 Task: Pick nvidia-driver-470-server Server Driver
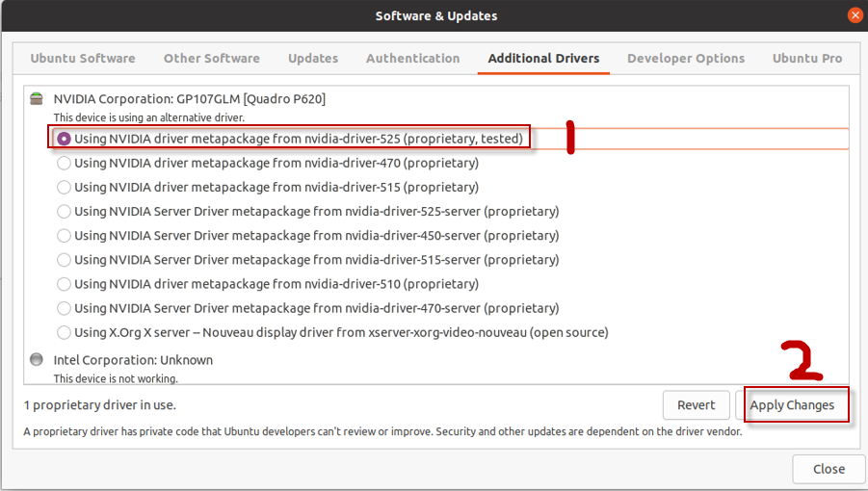tap(65, 308)
